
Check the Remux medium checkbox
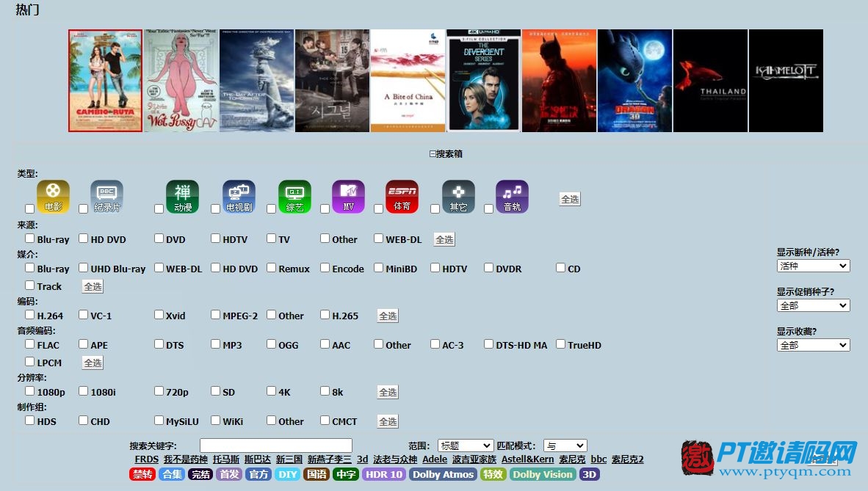click(271, 268)
